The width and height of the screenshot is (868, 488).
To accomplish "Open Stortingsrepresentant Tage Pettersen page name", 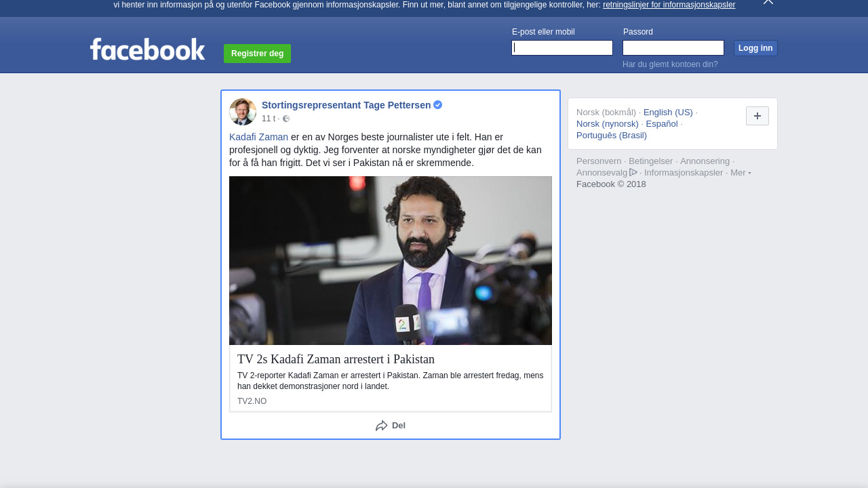I will click(x=346, y=105).
